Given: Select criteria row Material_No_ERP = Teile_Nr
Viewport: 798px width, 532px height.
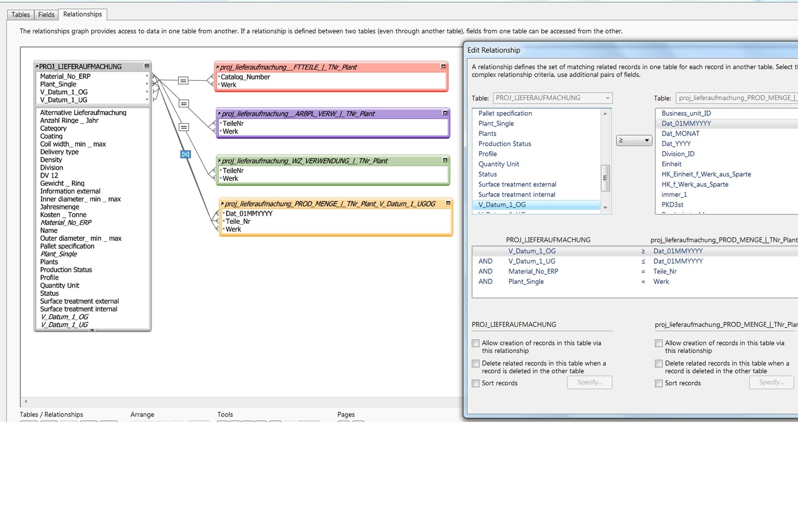Looking at the screenshot, I should [x=635, y=272].
